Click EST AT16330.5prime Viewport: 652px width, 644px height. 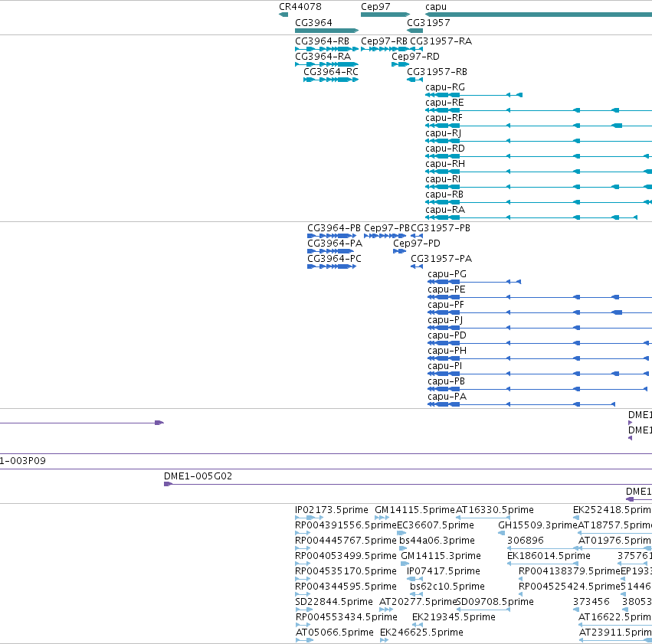[495, 510]
